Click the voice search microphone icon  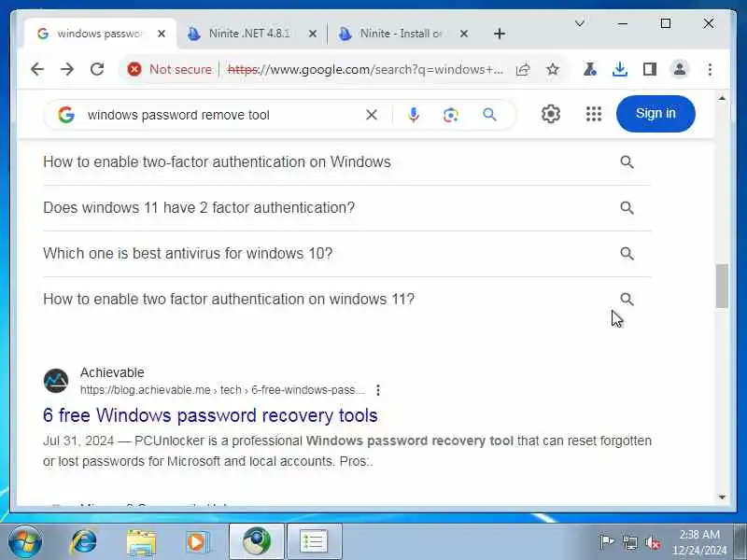pos(414,115)
